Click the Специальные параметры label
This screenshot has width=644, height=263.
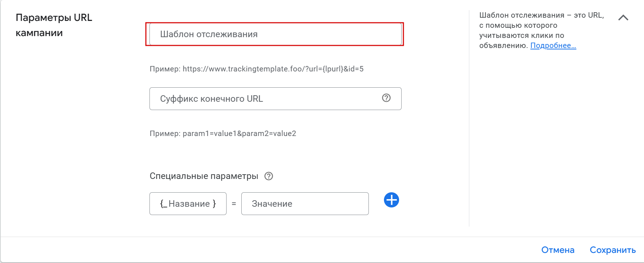point(204,176)
